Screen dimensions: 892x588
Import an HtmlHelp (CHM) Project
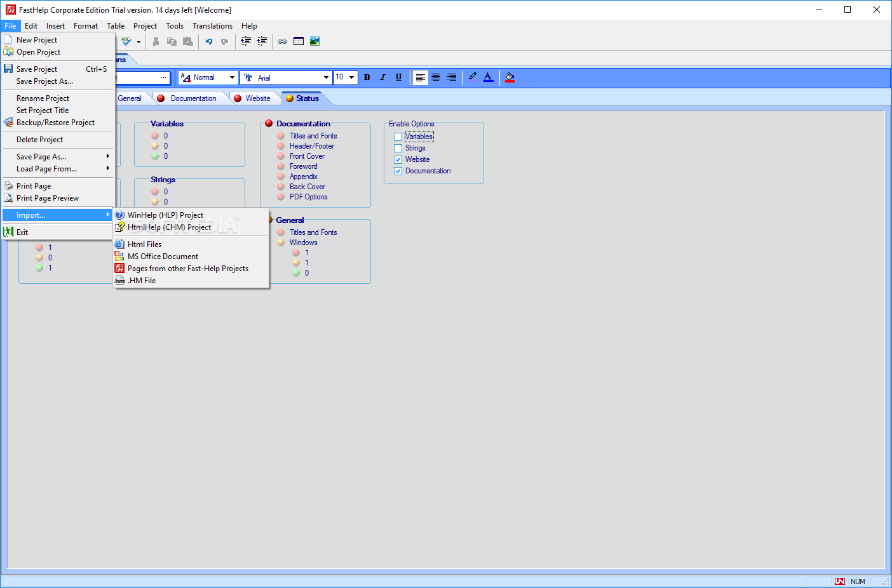click(191, 227)
